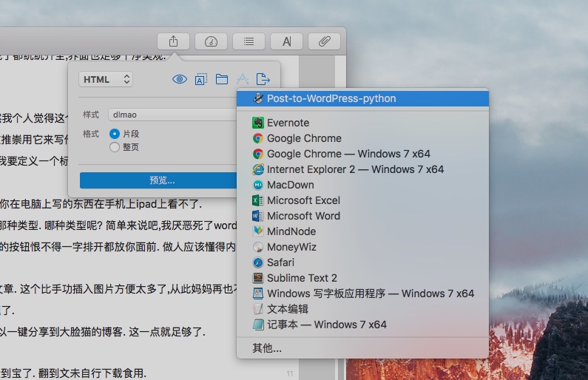Screen dimensions: 588x380
Task: Click the folder save icon
Action: pos(221,79)
